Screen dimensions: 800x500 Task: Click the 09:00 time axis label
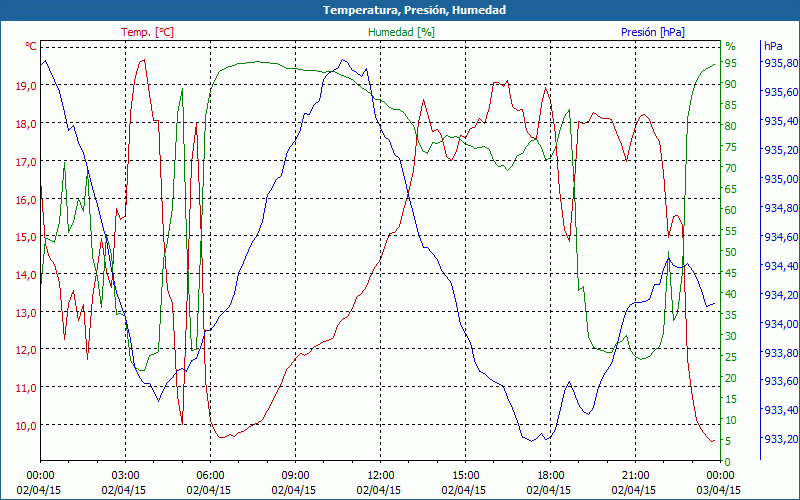click(x=295, y=476)
